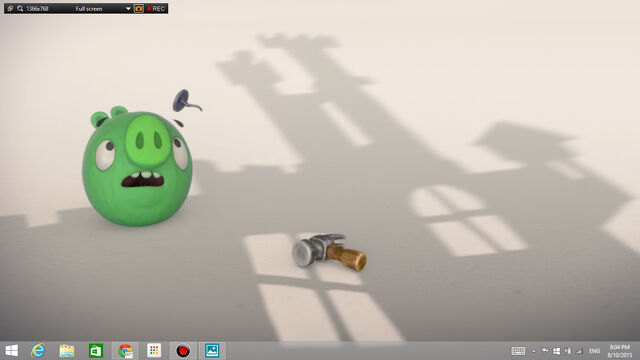
Task: Open File Explorer from the taskbar
Action: click(67, 351)
